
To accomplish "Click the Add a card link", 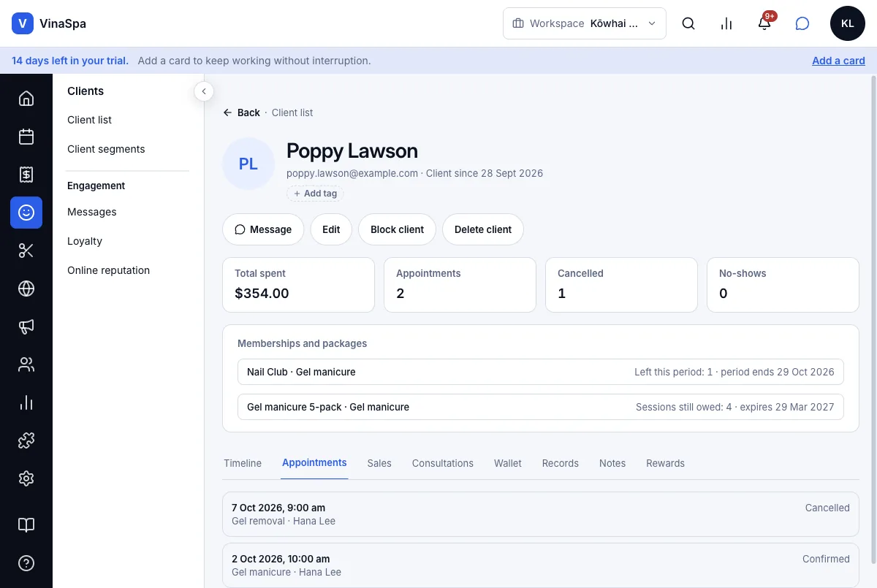I will pyautogui.click(x=838, y=61).
